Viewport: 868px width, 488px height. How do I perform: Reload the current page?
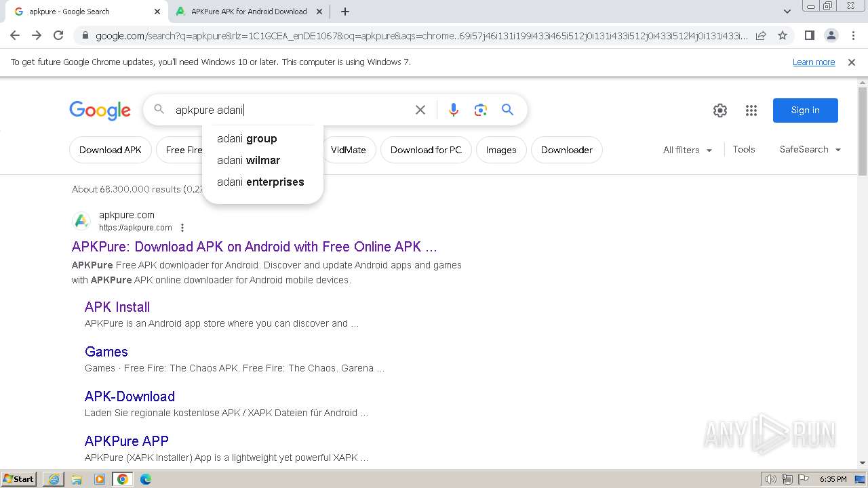click(x=58, y=35)
